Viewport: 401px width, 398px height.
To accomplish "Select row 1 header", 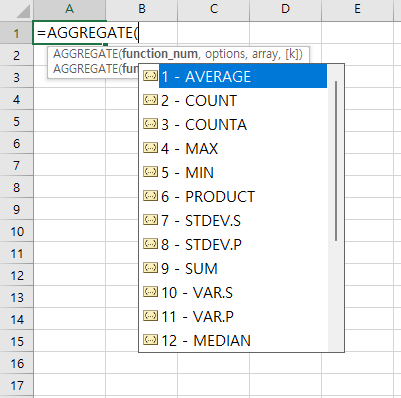I will pyautogui.click(x=16, y=33).
